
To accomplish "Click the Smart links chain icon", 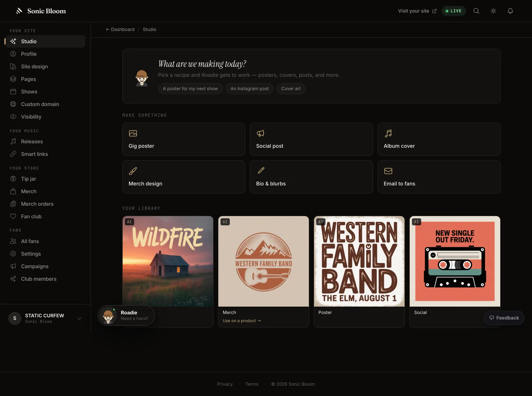I will coord(13,154).
